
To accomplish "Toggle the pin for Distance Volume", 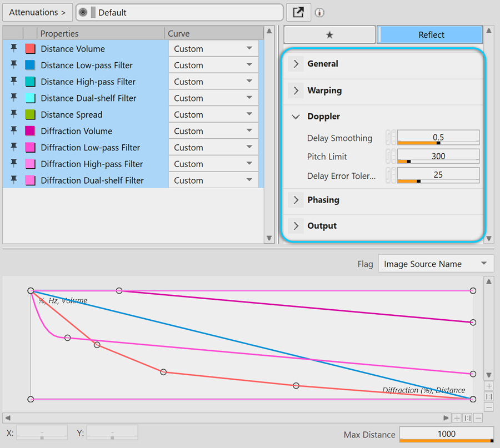I will [14, 49].
